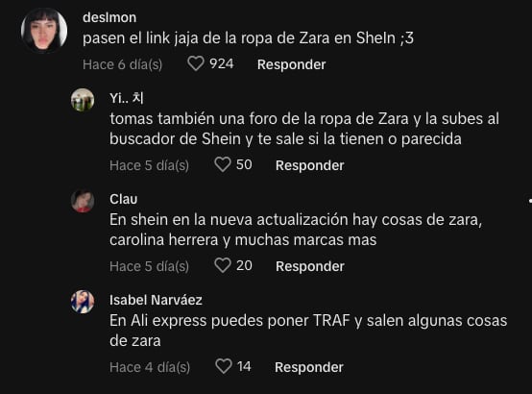Reply to deslmon's comment via Responder
Viewport: 532px width, 394px height.
[x=291, y=64]
